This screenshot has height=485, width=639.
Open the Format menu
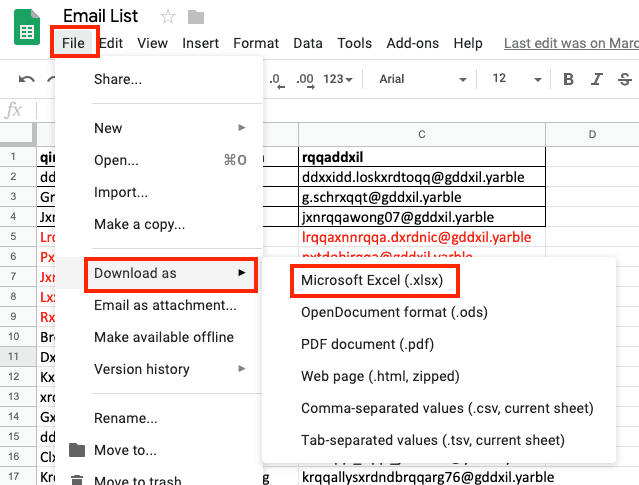(x=256, y=43)
